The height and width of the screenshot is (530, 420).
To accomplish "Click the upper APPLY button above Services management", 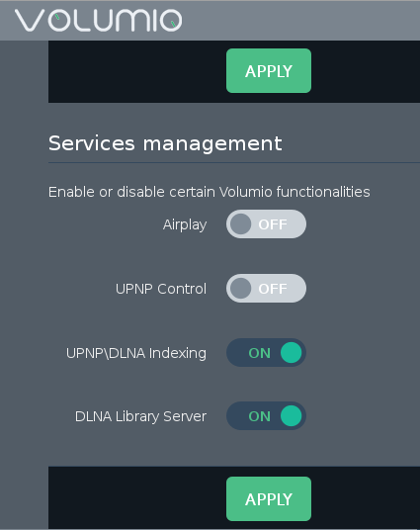I will tap(269, 70).
